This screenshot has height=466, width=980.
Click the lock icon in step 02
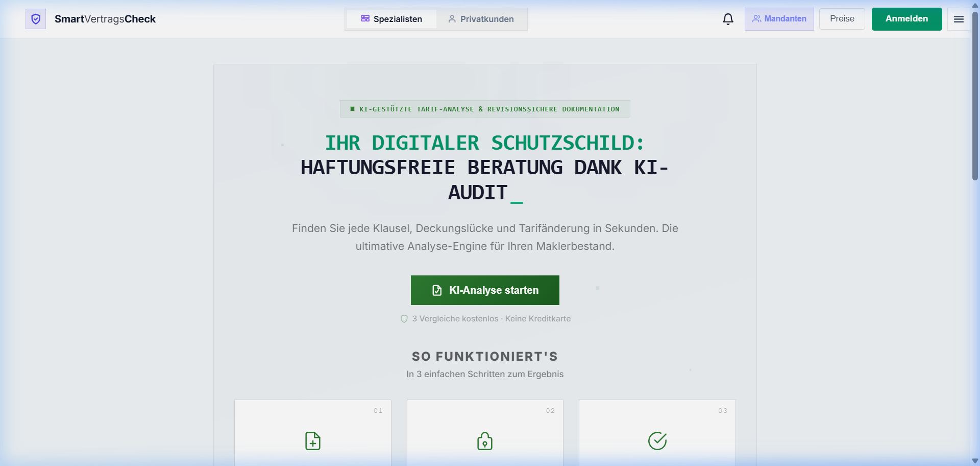click(484, 441)
